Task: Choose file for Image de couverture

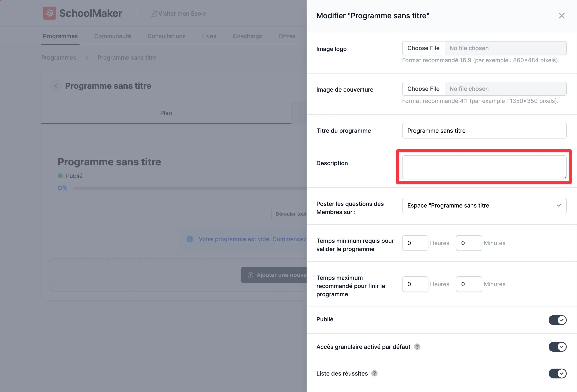Action: tap(423, 89)
